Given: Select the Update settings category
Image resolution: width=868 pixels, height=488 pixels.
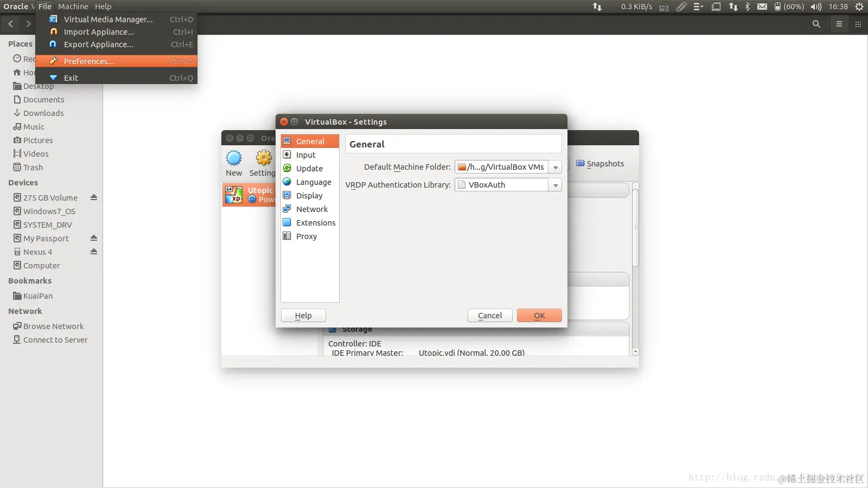Looking at the screenshot, I should point(310,168).
